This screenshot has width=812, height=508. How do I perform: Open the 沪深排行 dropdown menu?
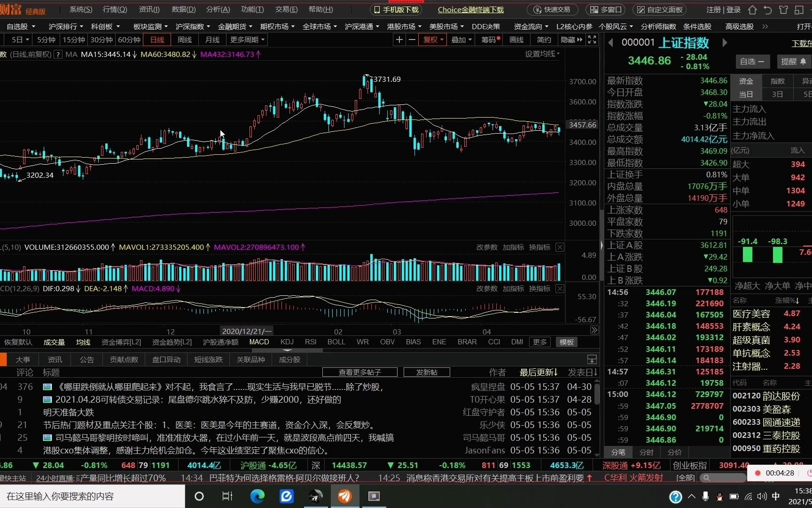pos(66,27)
